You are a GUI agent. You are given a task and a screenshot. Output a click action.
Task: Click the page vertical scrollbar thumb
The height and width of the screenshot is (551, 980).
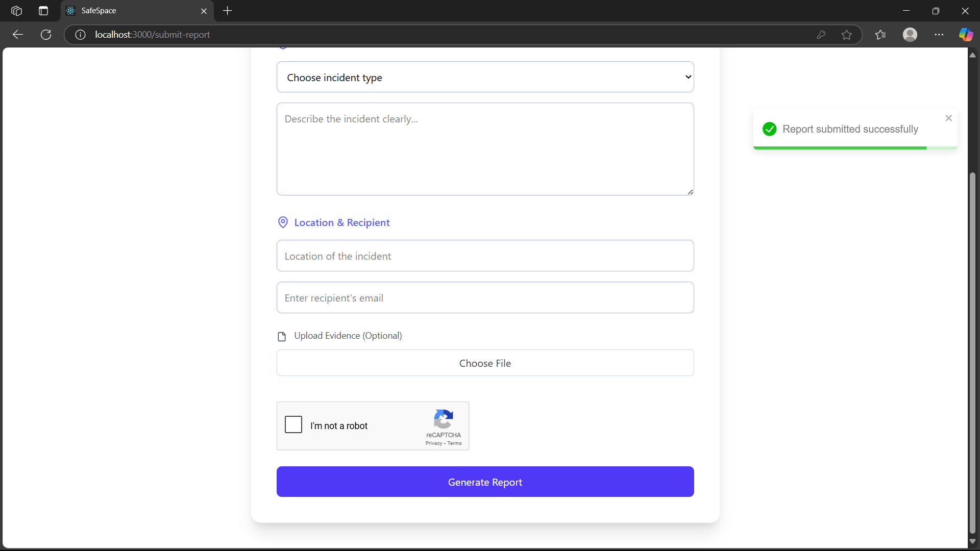pos(972,352)
